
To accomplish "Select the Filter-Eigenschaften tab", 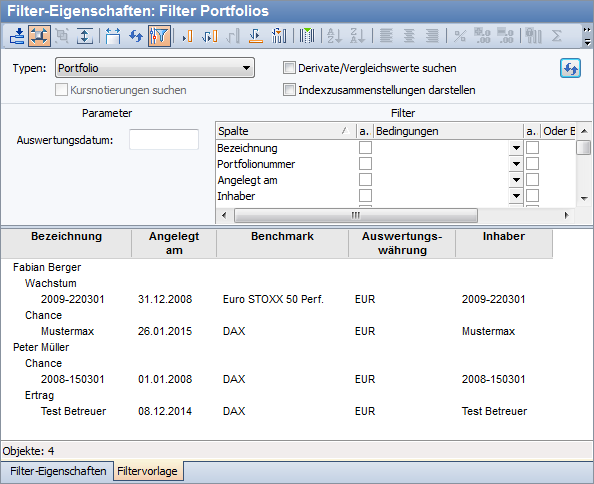I will [58, 471].
